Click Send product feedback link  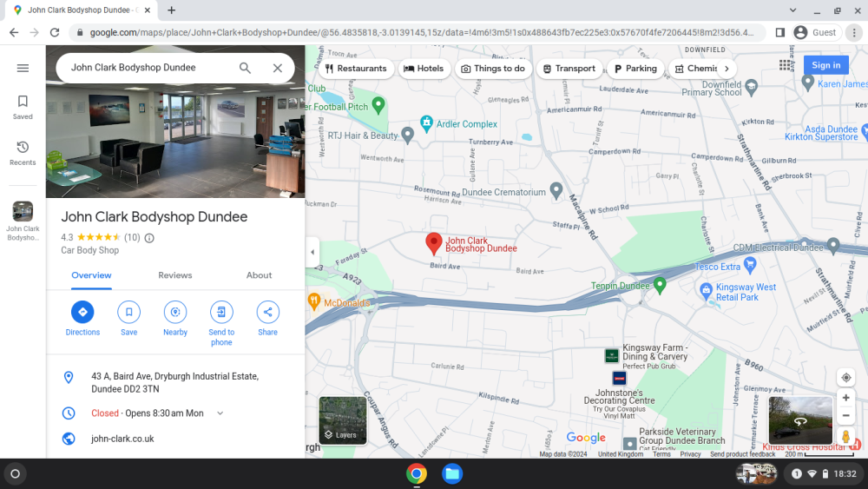pos(742,454)
